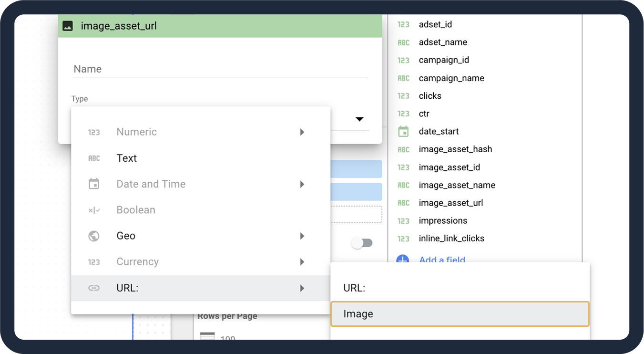This screenshot has height=354, width=644.
Task: Expand the Numeric submenu arrow
Action: (x=302, y=132)
